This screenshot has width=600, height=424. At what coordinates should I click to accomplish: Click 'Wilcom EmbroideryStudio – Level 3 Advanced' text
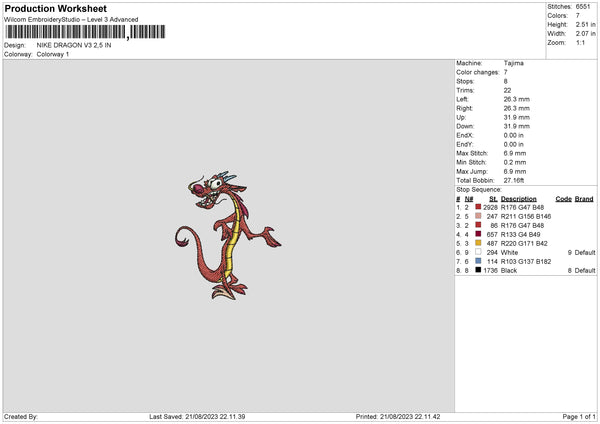coord(71,20)
